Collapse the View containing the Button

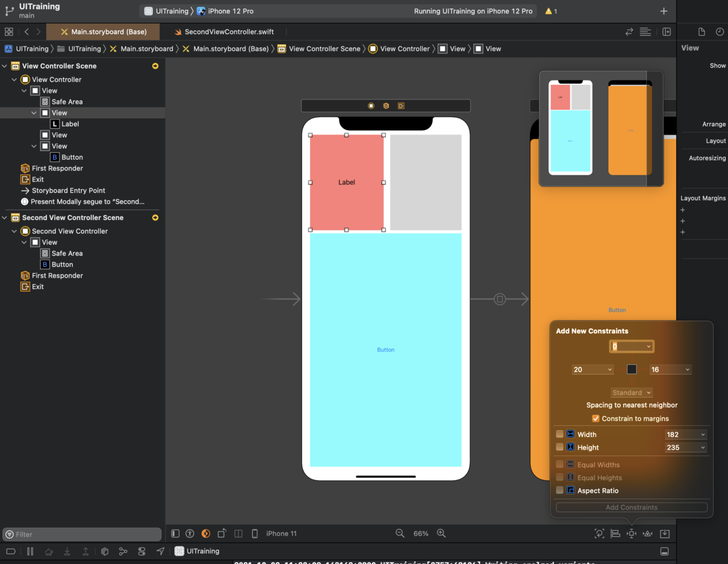[x=35, y=146]
